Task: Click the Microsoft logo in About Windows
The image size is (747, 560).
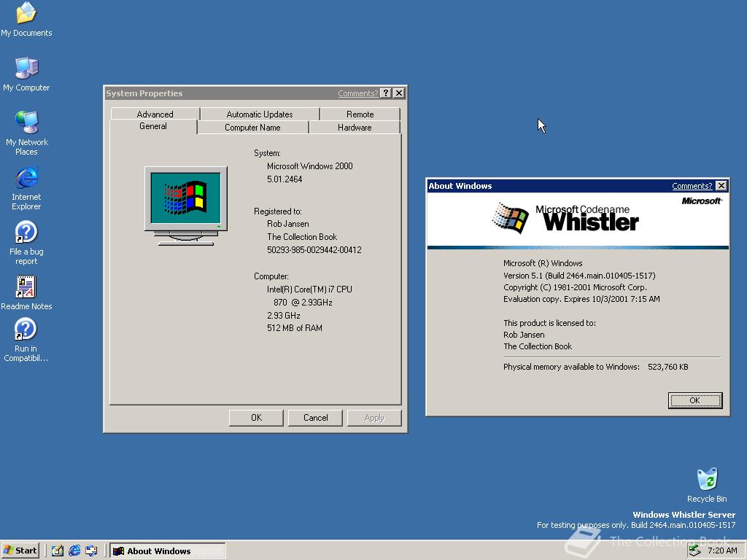Action: (x=702, y=201)
